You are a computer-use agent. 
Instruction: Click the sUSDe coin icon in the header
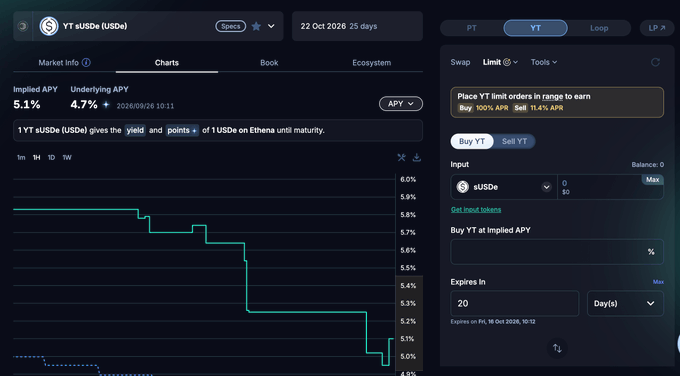49,26
